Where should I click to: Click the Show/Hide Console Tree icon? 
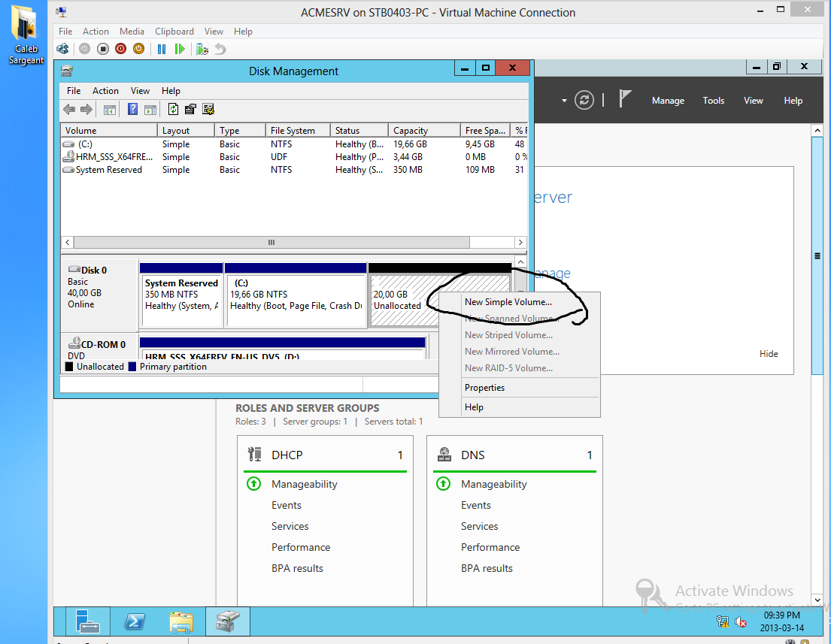click(x=110, y=110)
